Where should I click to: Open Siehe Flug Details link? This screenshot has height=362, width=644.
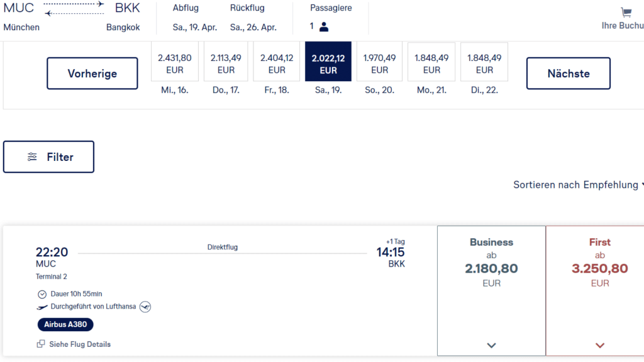click(x=80, y=344)
